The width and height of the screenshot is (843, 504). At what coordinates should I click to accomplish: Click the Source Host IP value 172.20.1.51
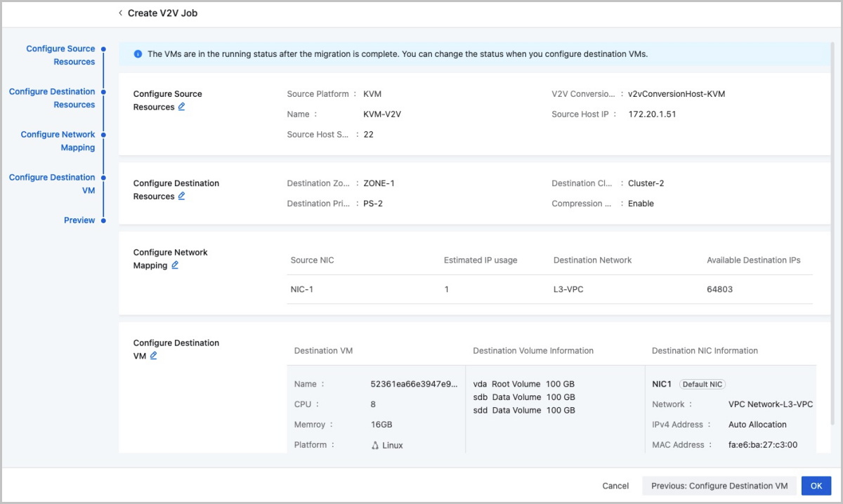652,114
